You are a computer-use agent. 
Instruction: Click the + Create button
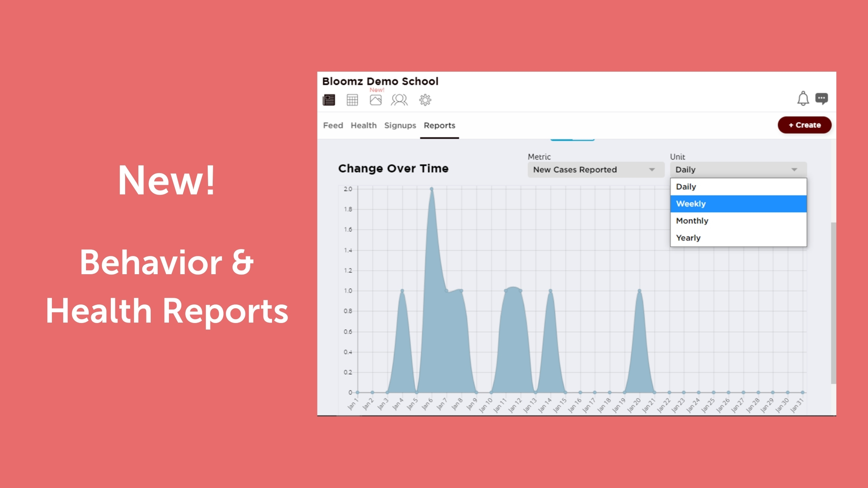click(804, 125)
